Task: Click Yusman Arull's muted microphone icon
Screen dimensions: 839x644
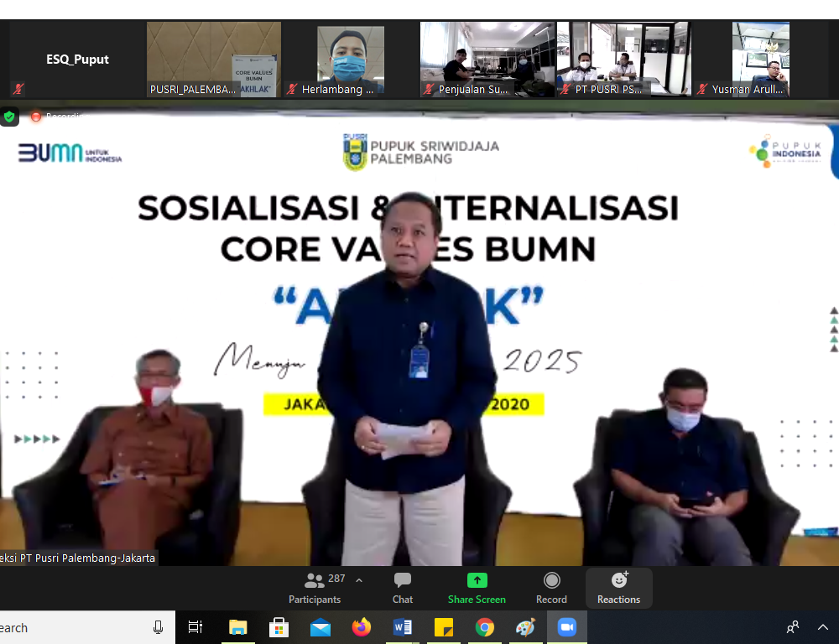Action: coord(702,89)
